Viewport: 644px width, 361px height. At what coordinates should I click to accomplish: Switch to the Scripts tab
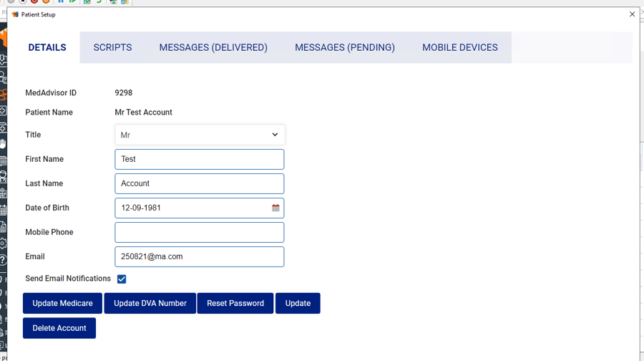[112, 48]
